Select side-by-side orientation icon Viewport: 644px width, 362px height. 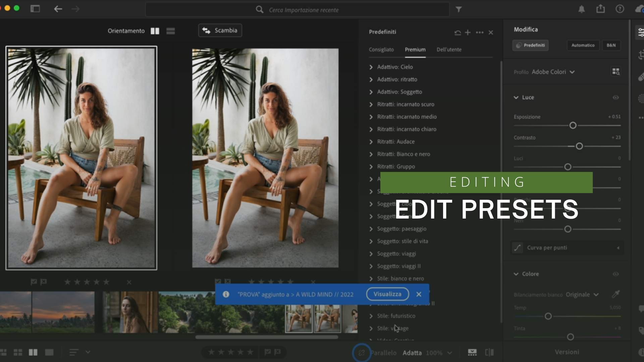(x=155, y=31)
